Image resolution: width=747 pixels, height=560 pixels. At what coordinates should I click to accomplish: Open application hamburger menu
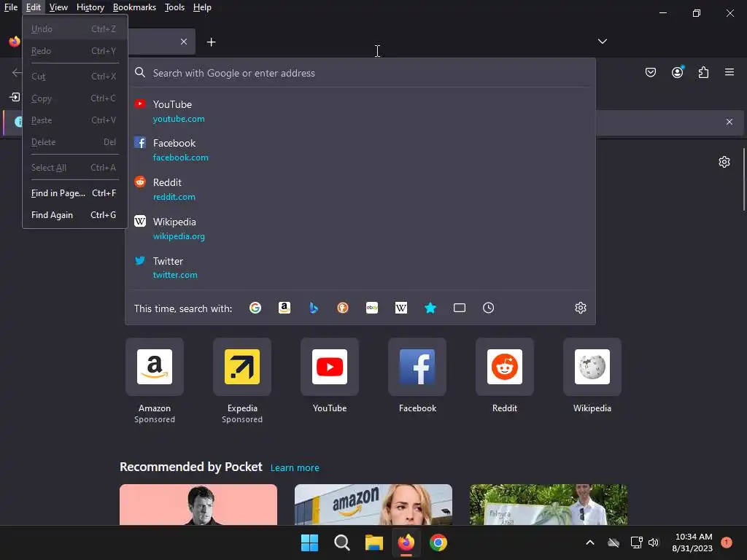(x=729, y=72)
